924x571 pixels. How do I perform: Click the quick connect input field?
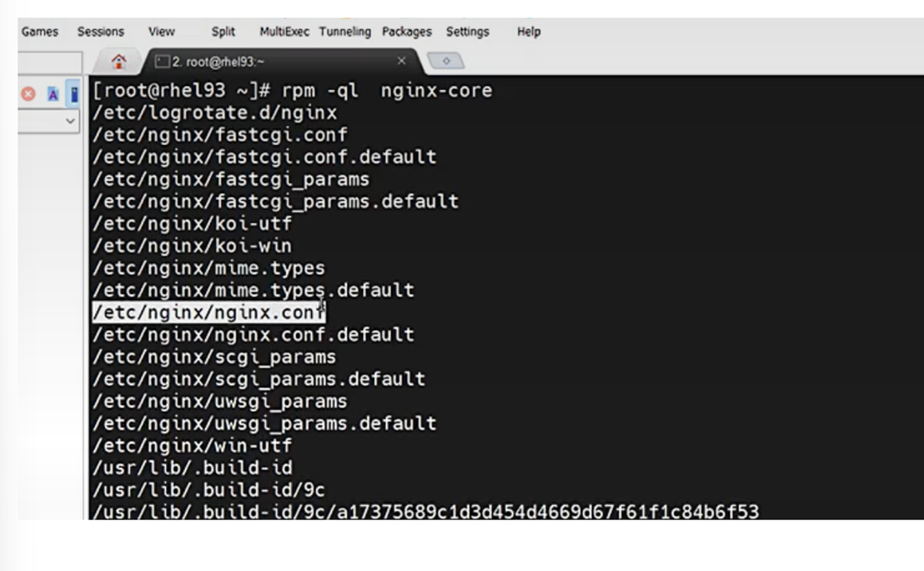pyautogui.click(x=50, y=63)
